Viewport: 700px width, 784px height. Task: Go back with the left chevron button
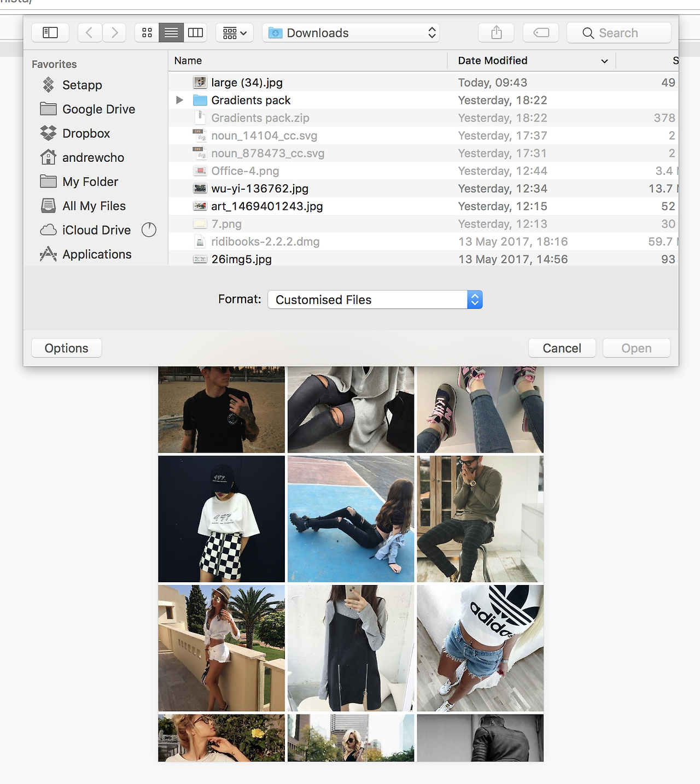[90, 33]
